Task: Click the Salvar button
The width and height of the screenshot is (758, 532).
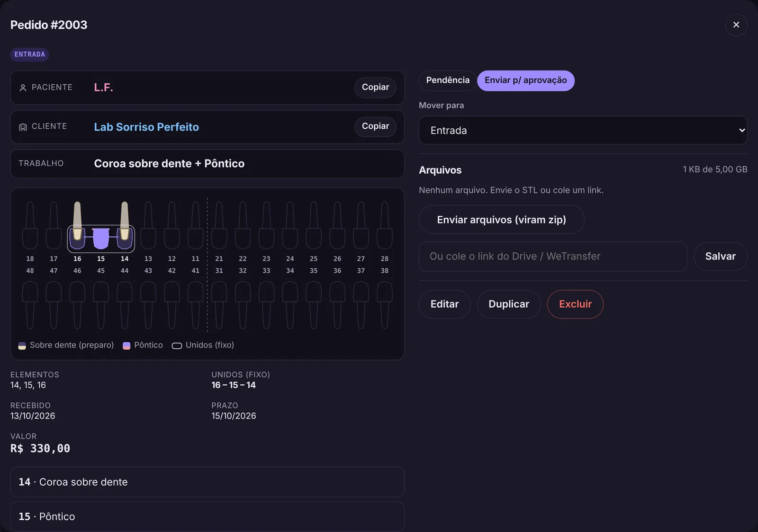Action: point(721,257)
